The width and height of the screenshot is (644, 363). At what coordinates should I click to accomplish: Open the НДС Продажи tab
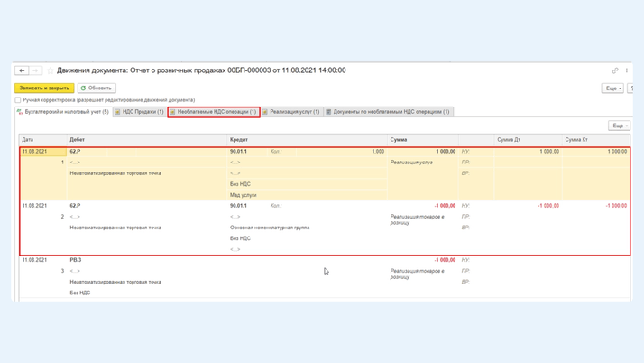[x=139, y=112]
